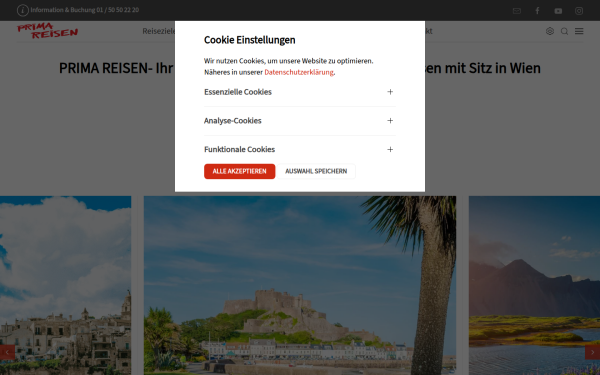This screenshot has width=600, height=375.
Task: Open the Reiseziele menu item
Action: coord(159,31)
